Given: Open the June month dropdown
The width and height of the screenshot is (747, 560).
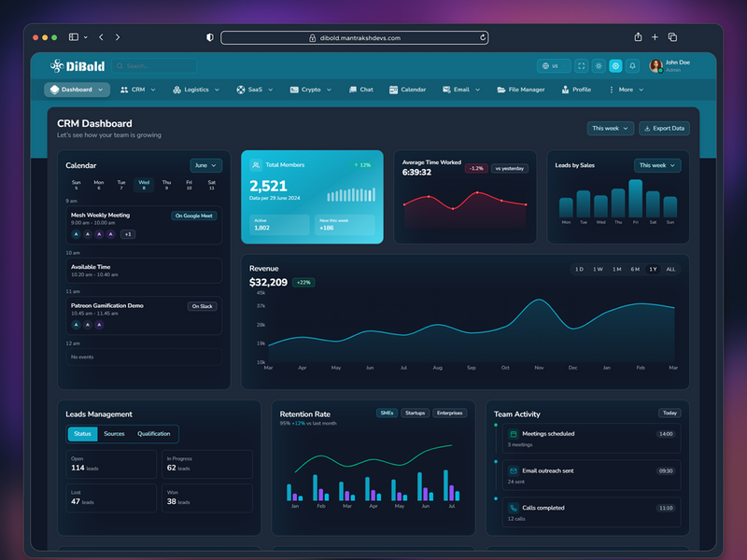Looking at the screenshot, I should 205,166.
